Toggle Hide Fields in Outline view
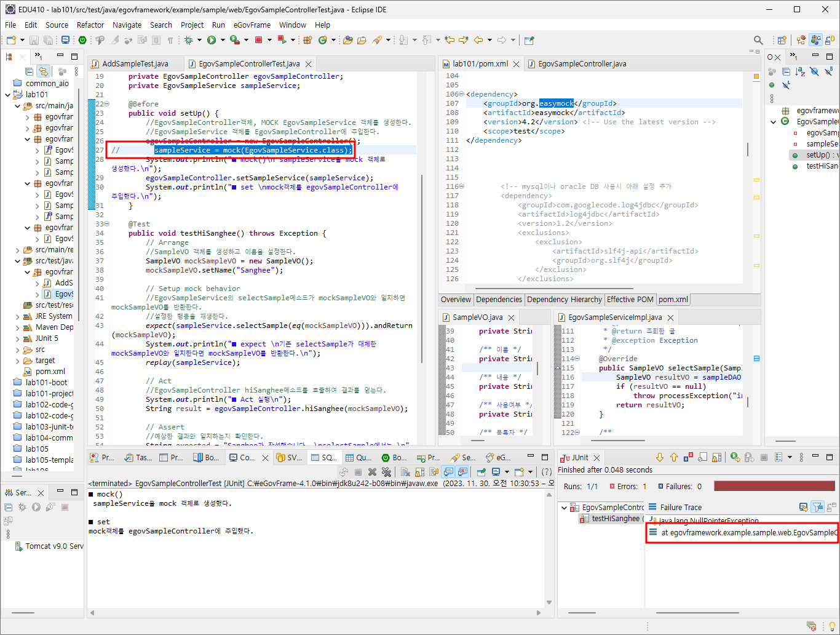 (x=814, y=71)
